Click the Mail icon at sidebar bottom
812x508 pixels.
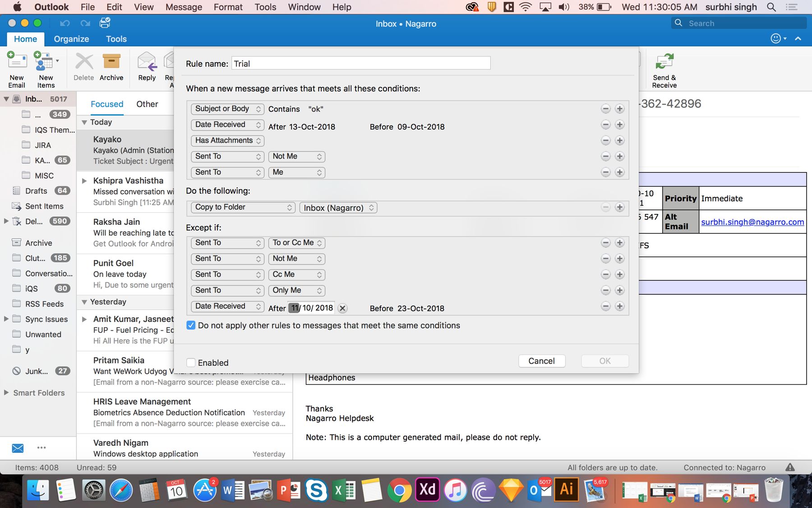(x=18, y=448)
